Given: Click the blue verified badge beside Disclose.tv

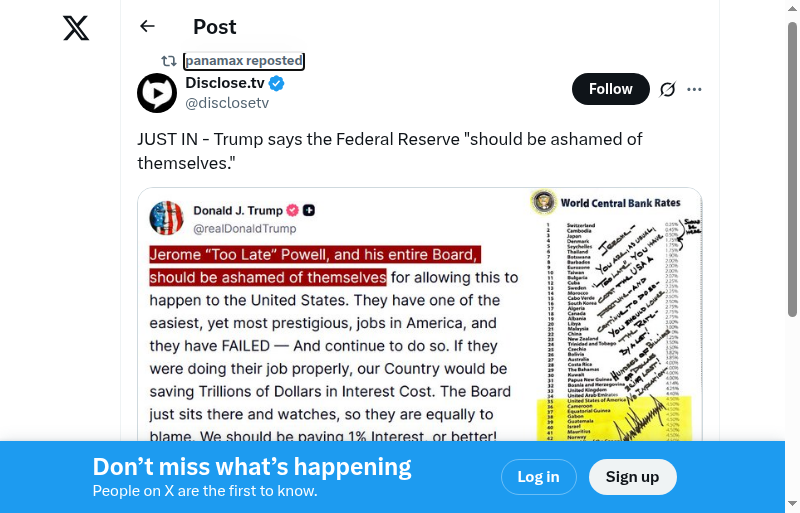Looking at the screenshot, I should click(276, 84).
